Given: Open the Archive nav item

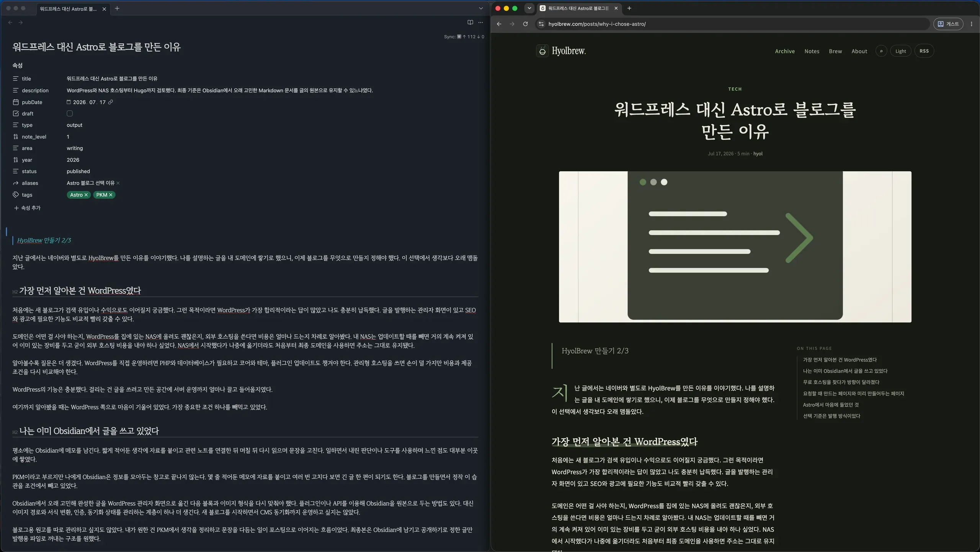Looking at the screenshot, I should [785, 51].
